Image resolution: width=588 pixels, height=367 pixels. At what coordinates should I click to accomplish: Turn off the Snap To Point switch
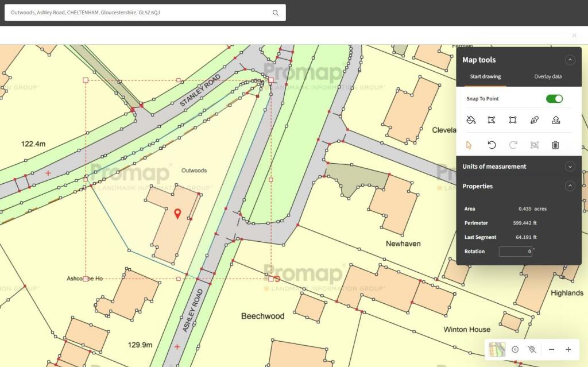[554, 99]
